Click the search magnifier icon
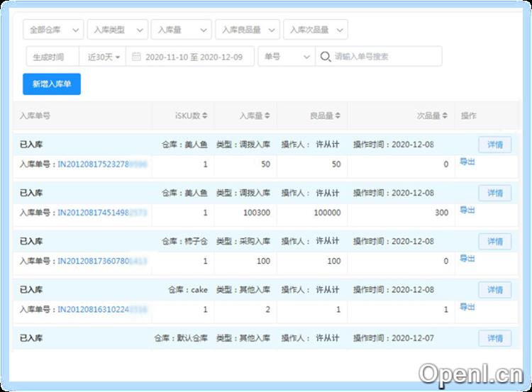 coord(325,57)
